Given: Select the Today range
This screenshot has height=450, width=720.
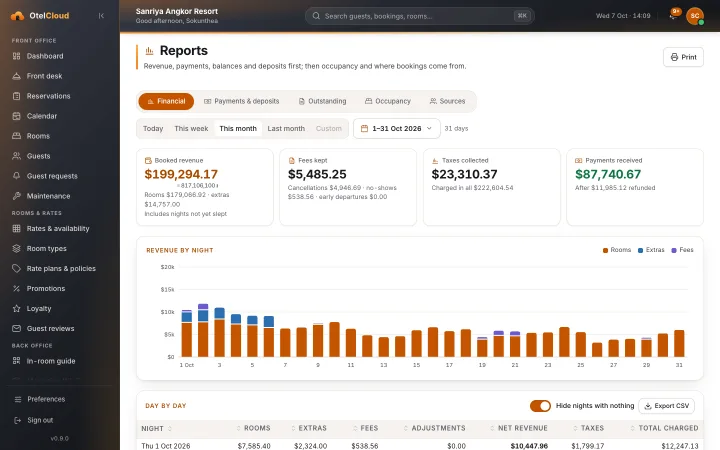Looking at the screenshot, I should pyautogui.click(x=153, y=129).
